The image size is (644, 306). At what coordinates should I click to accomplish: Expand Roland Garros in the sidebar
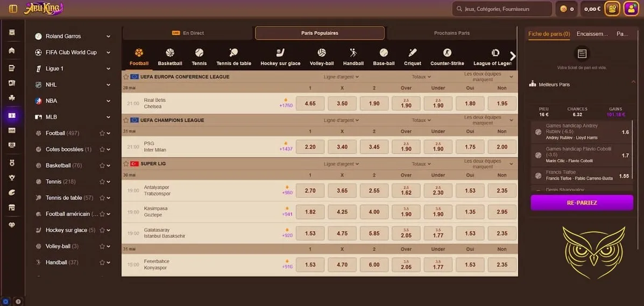coord(109,36)
